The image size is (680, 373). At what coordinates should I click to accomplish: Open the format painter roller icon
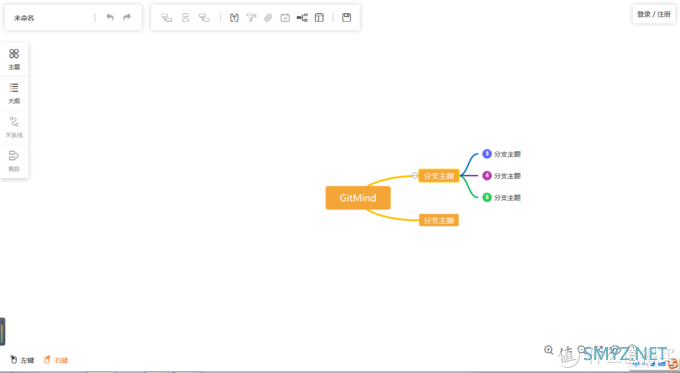click(x=251, y=18)
